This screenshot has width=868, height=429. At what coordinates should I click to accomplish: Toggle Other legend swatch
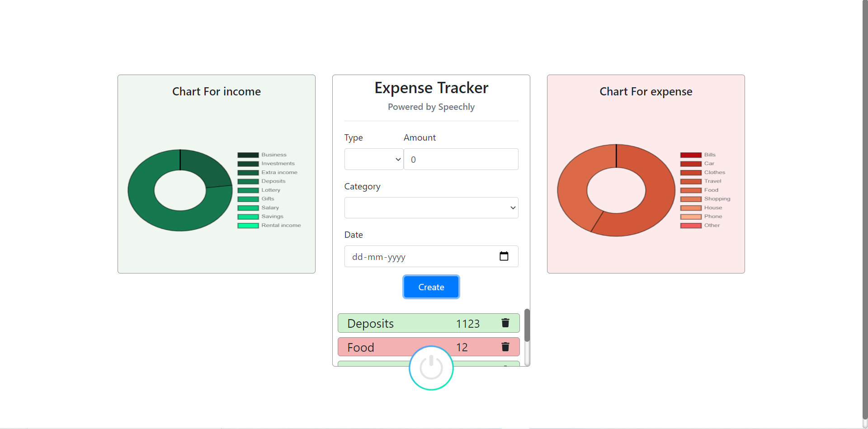pyautogui.click(x=691, y=226)
